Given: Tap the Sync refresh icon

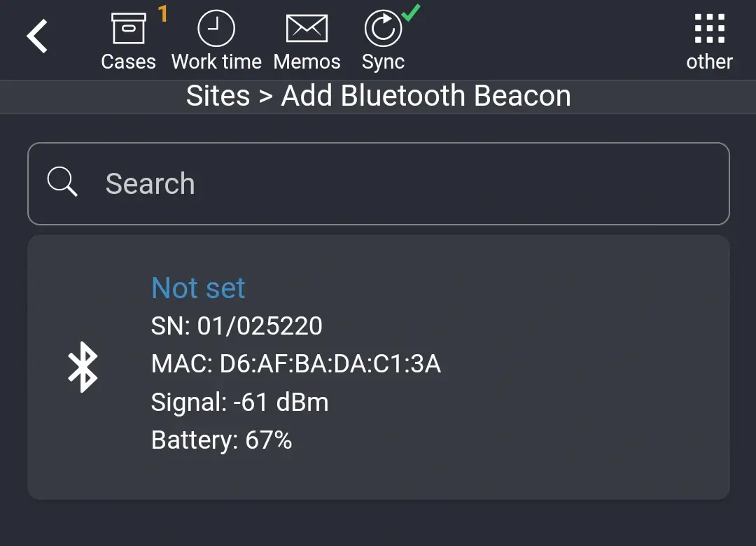Looking at the screenshot, I should click(x=383, y=27).
